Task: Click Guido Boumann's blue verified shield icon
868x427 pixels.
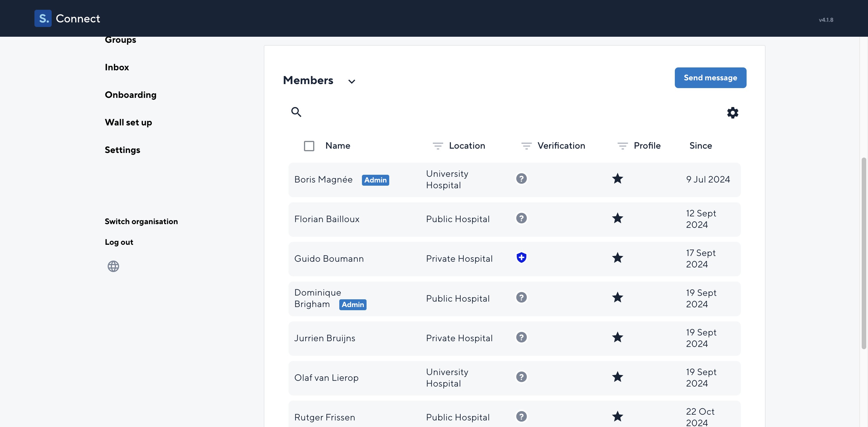Action: point(521,258)
